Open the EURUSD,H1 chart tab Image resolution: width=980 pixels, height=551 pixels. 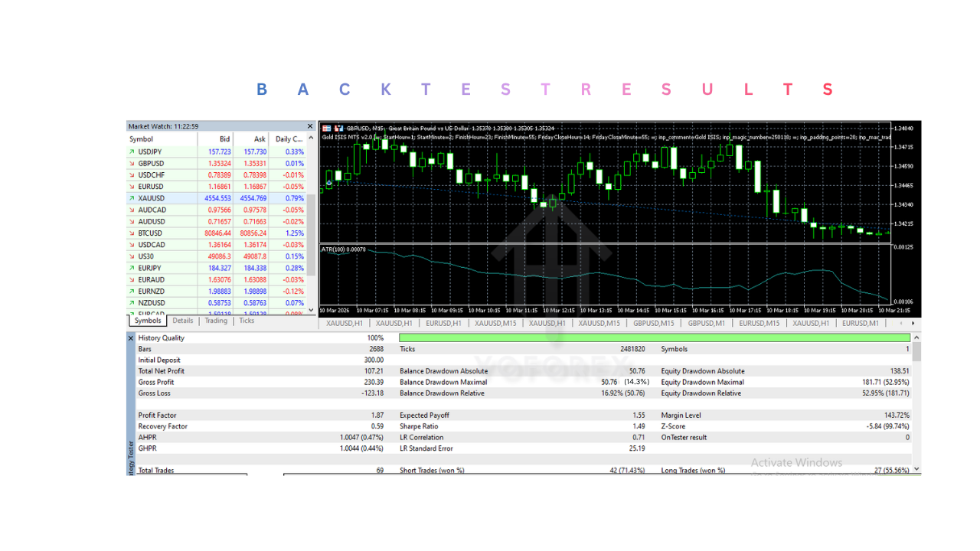[x=443, y=324]
